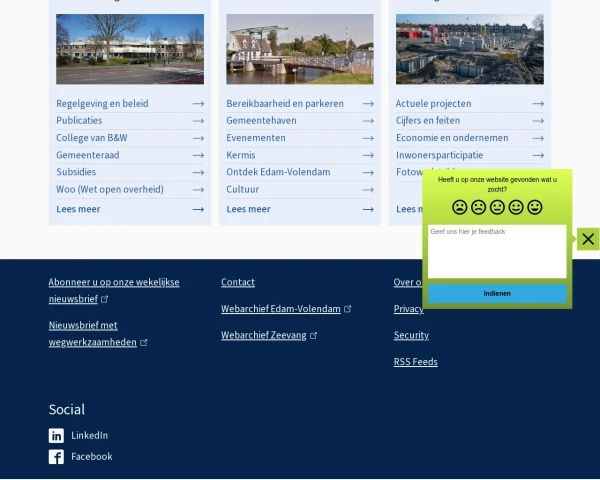600x480 pixels.
Task: Subscribe to the weekly nieuwsbrief link
Action: [x=114, y=291]
